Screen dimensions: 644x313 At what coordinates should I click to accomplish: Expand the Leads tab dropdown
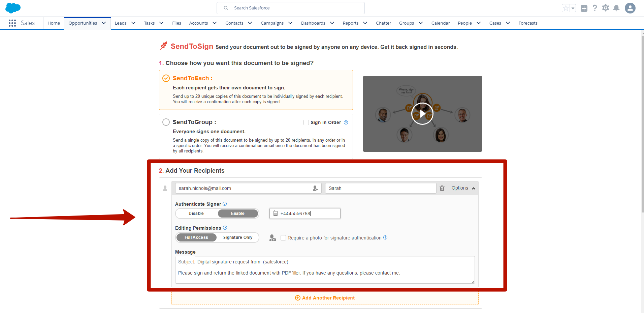click(x=133, y=23)
